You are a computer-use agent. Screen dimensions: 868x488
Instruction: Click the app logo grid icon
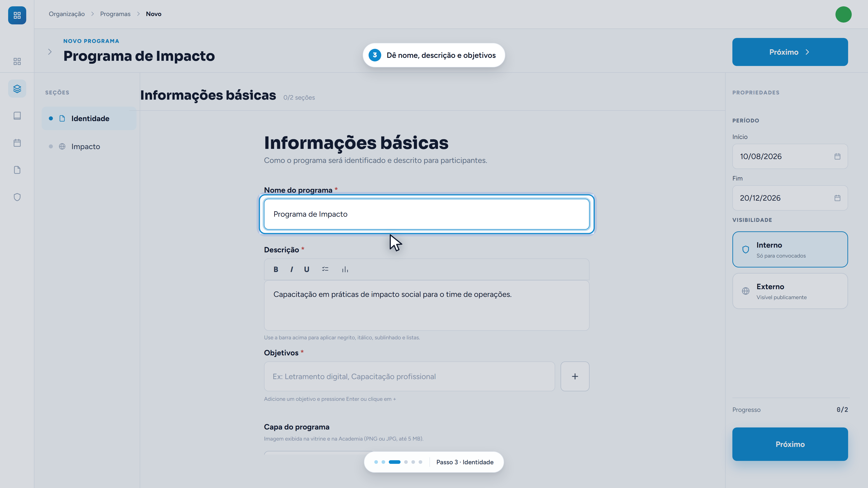pyautogui.click(x=17, y=15)
